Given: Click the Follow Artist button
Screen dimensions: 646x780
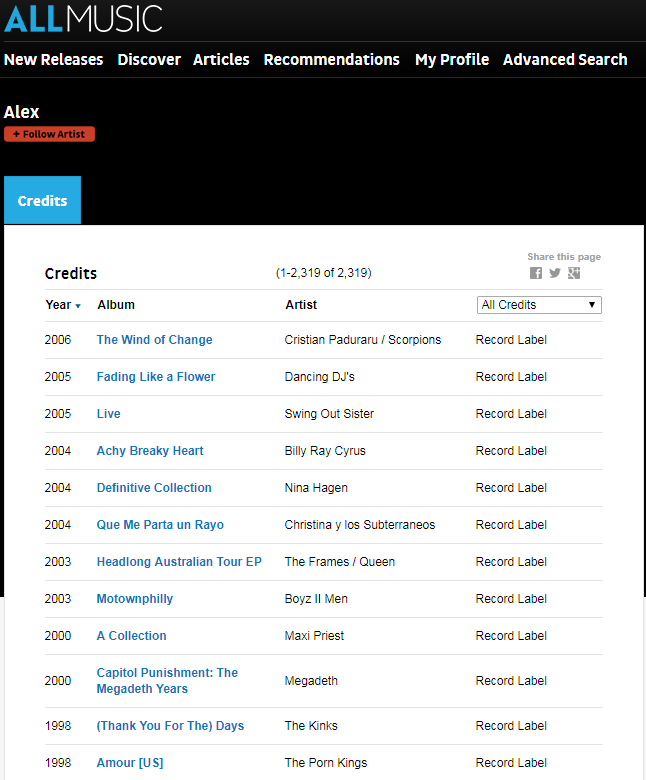Looking at the screenshot, I should [49, 134].
